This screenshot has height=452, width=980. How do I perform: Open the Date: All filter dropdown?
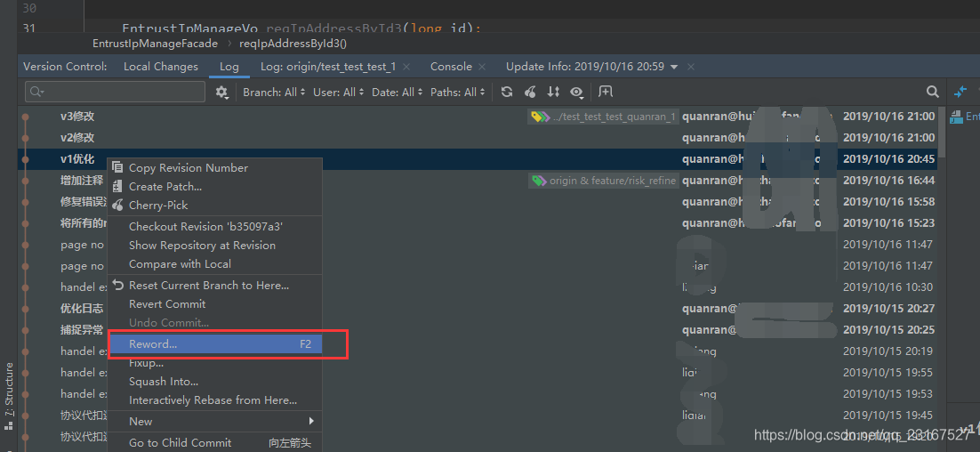pyautogui.click(x=397, y=92)
